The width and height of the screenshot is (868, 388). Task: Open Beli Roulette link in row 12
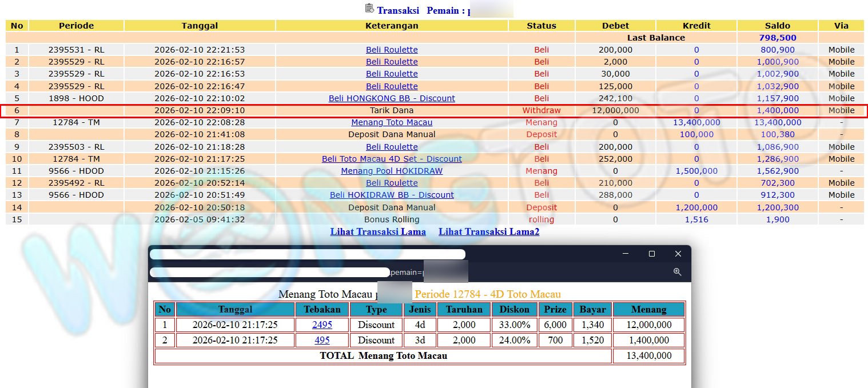point(392,183)
